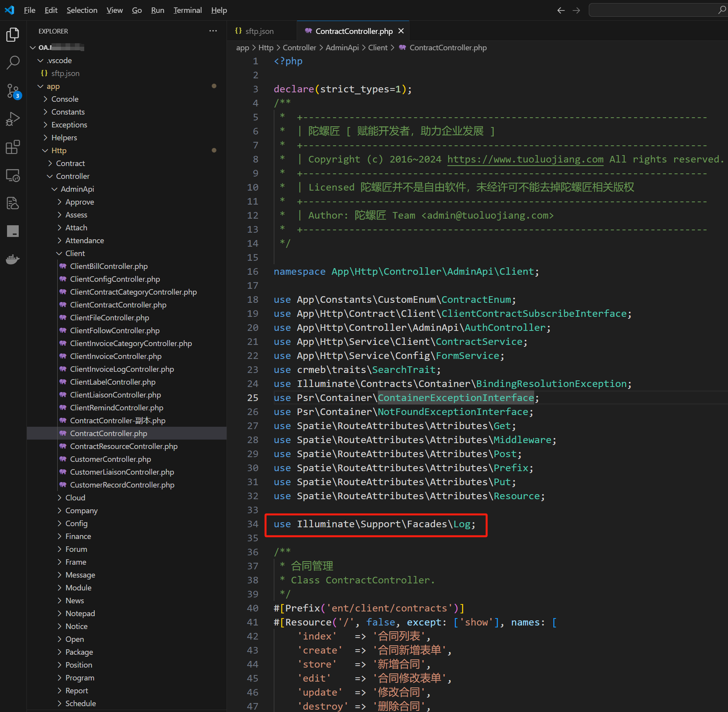Open the Extensions view
Image resolution: width=728 pixels, height=712 pixels.
[13, 147]
